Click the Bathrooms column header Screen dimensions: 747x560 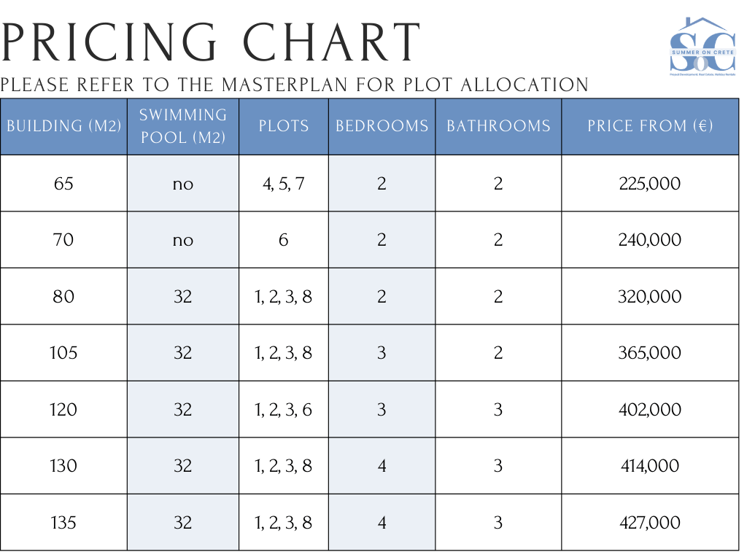[498, 125]
